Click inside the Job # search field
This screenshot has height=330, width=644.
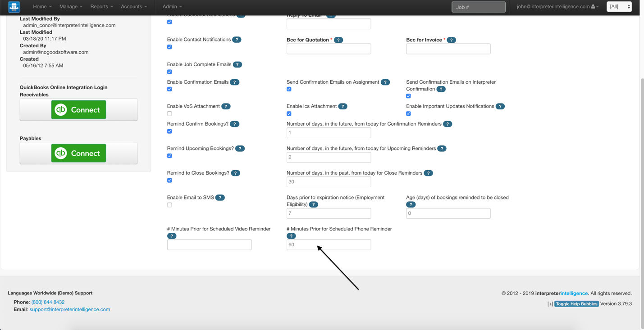click(x=478, y=7)
